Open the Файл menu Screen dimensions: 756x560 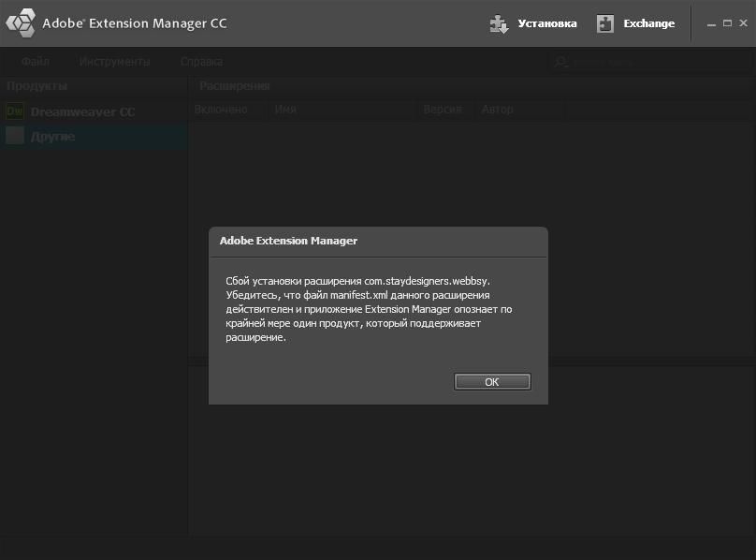click(x=36, y=62)
